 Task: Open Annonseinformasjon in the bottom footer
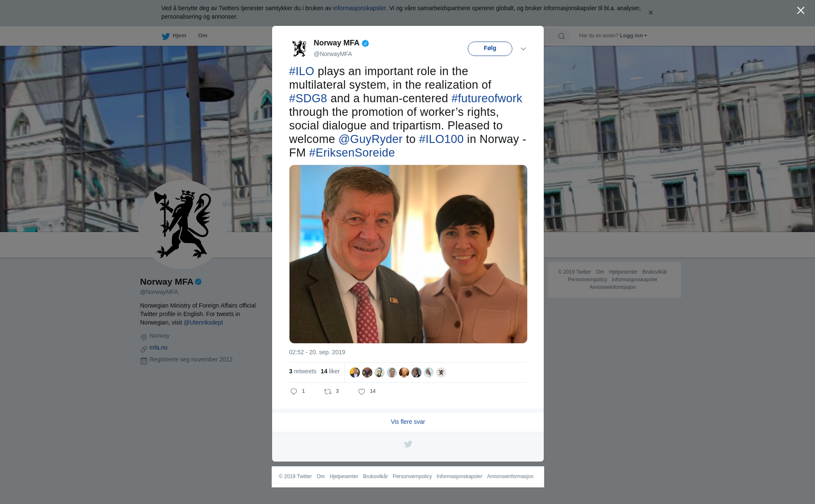[510, 476]
